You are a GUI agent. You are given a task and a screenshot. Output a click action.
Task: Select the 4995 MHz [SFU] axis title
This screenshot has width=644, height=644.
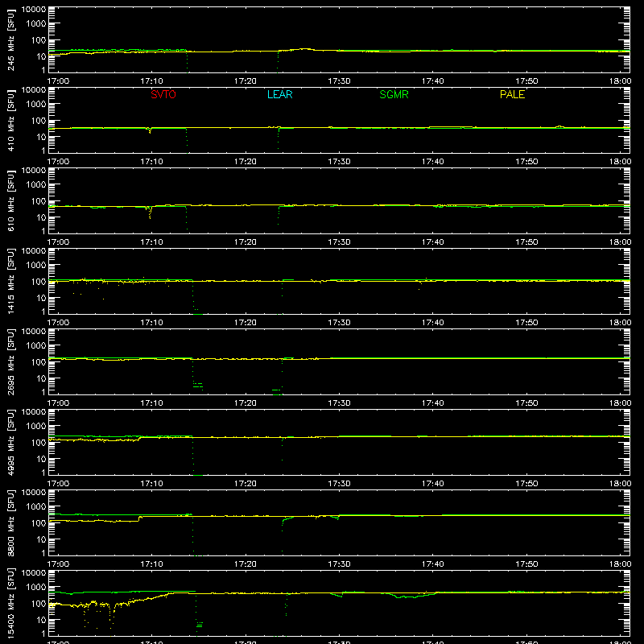11,442
